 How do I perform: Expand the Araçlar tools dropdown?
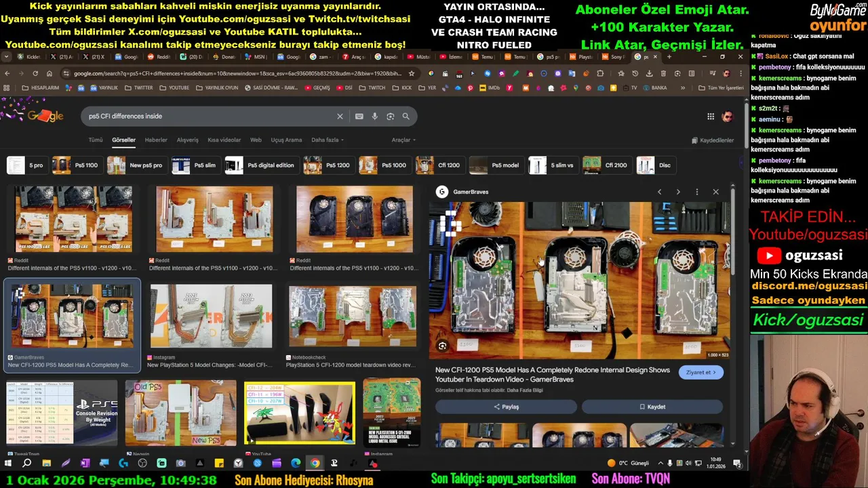pos(403,140)
